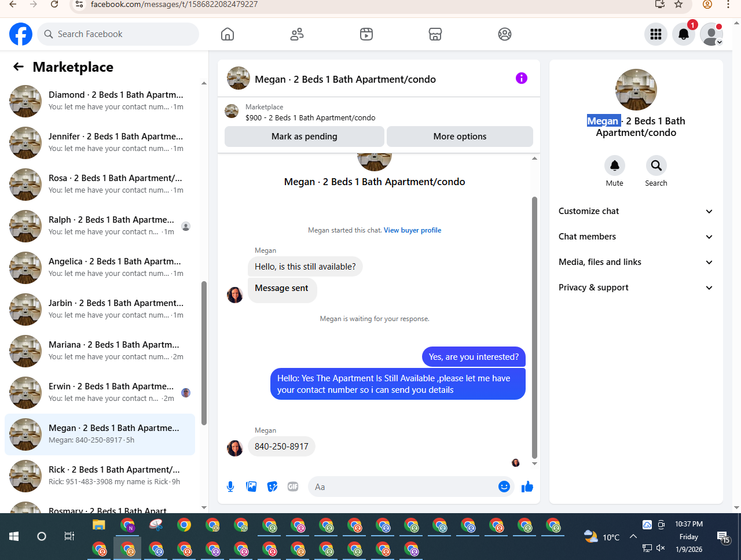Show hidden system tray icons
Image resolution: width=741 pixels, height=560 pixels.
pyautogui.click(x=633, y=536)
